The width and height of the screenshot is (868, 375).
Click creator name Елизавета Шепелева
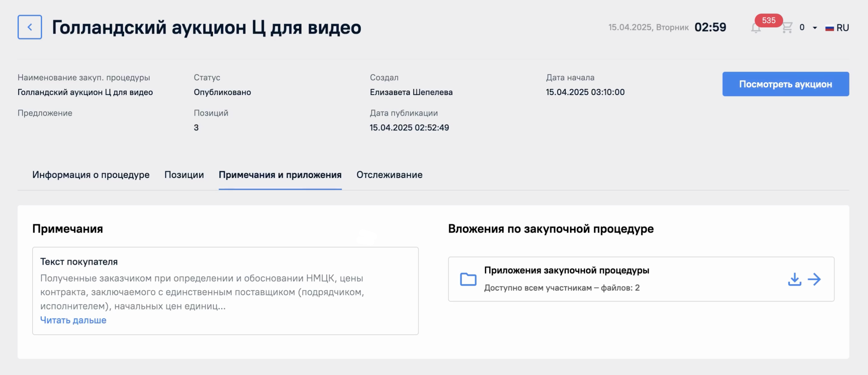pyautogui.click(x=411, y=92)
